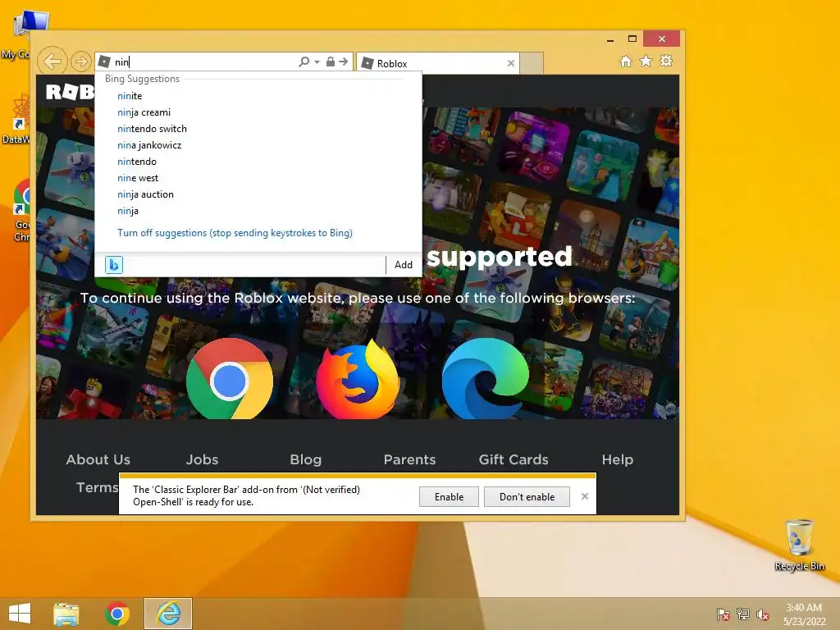840x630 pixels.
Task: Open File Explorer from the taskbar
Action: pyautogui.click(x=66, y=614)
